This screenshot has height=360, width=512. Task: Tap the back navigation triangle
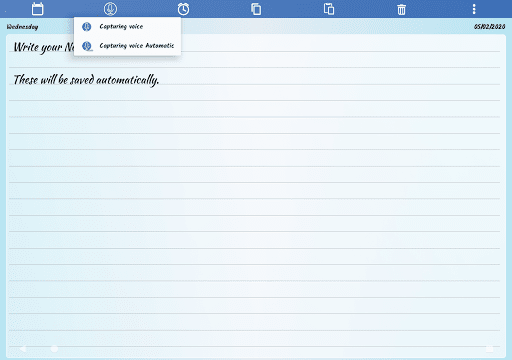(23, 349)
